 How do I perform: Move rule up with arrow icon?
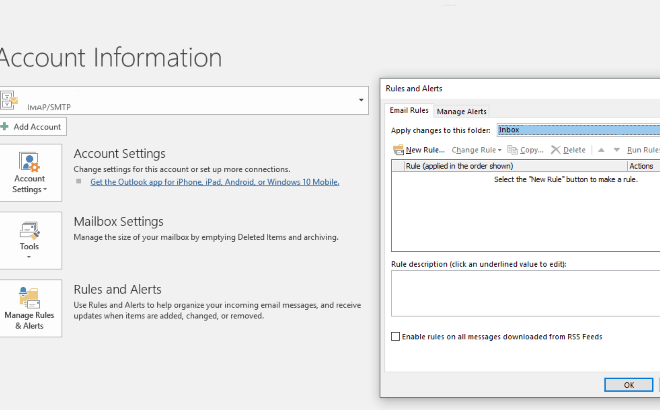601,150
